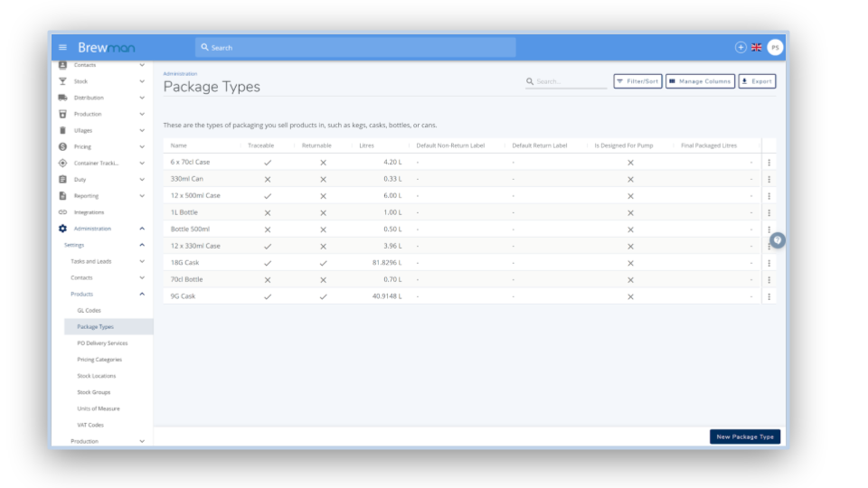Expand the Ullages sidebar section
Screen dimensions: 868x488
coord(142,130)
